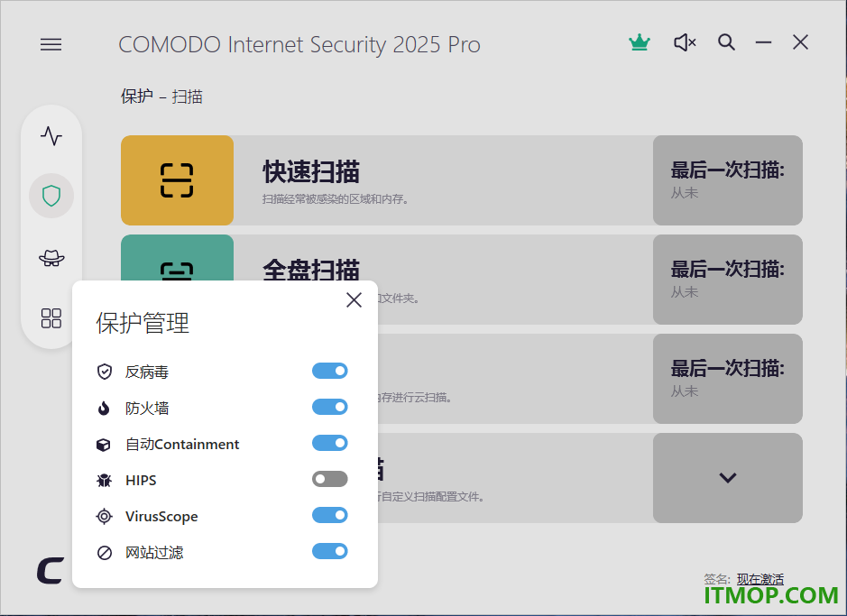Click the 保护管理 heading
This screenshot has width=847, height=616.
[x=143, y=324]
